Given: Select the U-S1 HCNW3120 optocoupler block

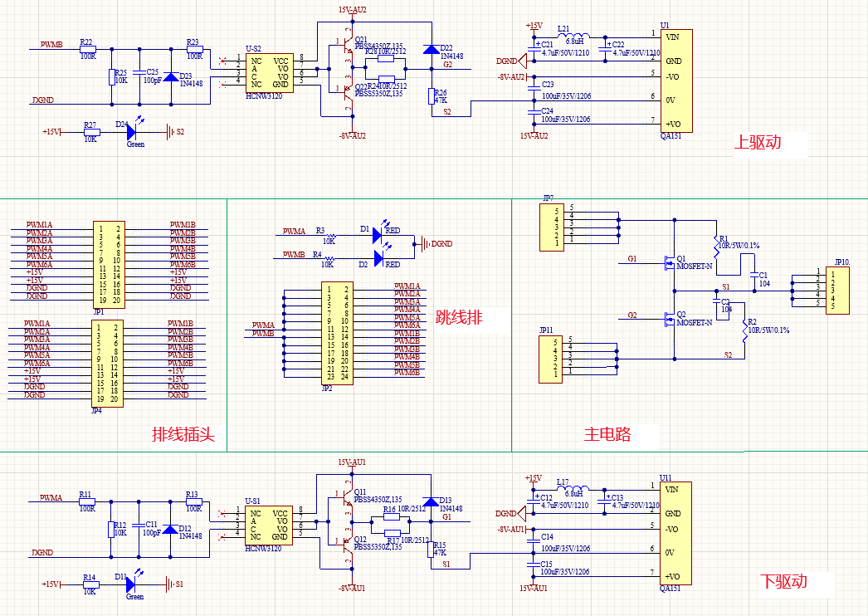Looking at the screenshot, I should click(x=269, y=526).
